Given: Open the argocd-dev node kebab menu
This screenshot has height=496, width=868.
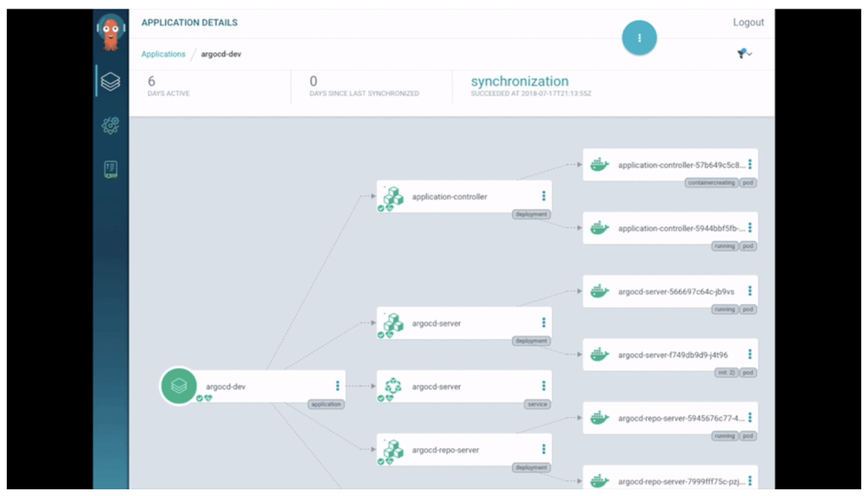Looking at the screenshot, I should (x=337, y=385).
